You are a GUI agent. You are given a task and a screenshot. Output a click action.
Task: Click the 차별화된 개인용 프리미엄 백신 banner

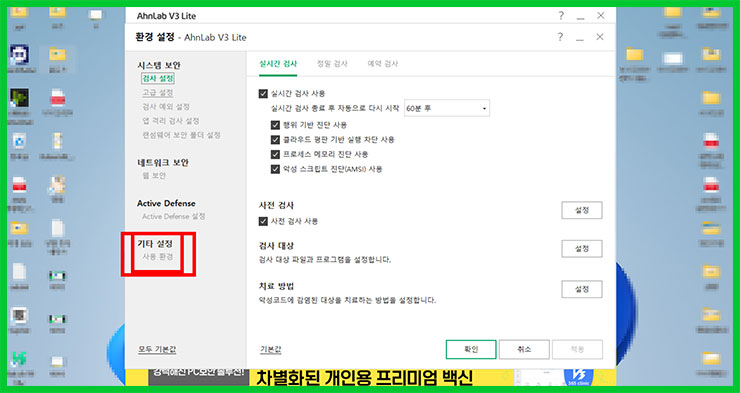(364, 377)
